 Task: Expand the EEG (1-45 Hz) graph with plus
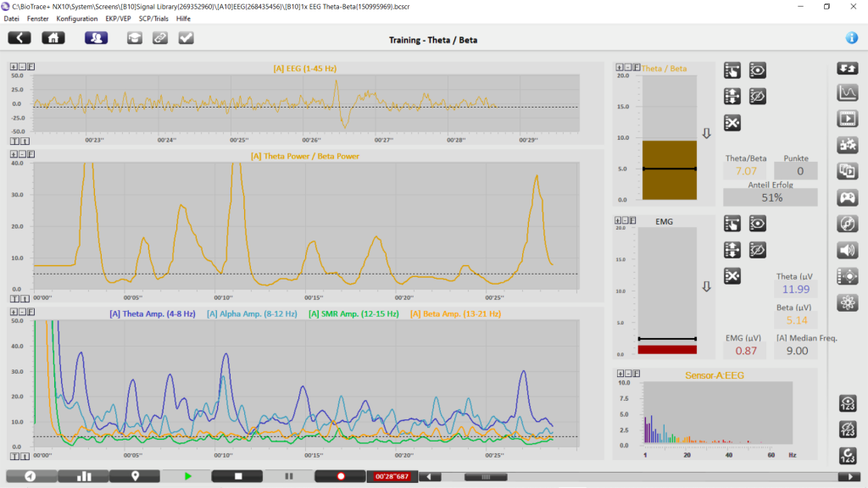click(x=14, y=66)
